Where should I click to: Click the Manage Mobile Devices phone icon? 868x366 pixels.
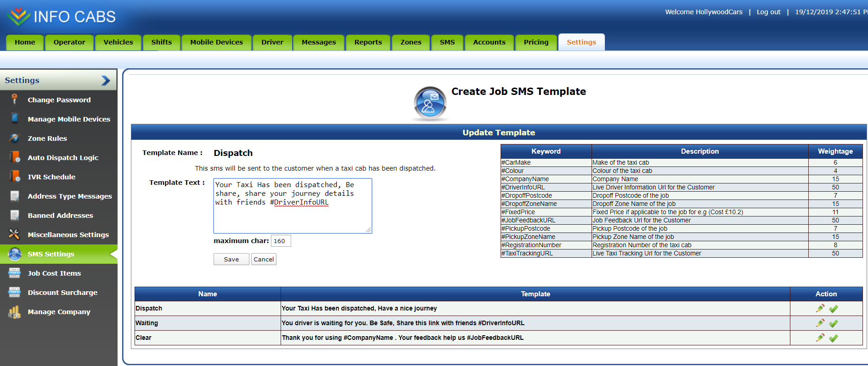pyautogui.click(x=15, y=118)
